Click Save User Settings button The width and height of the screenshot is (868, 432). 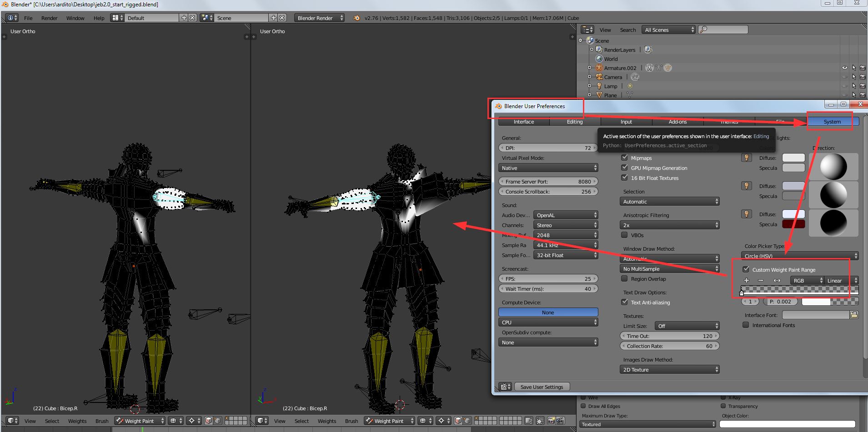(542, 387)
